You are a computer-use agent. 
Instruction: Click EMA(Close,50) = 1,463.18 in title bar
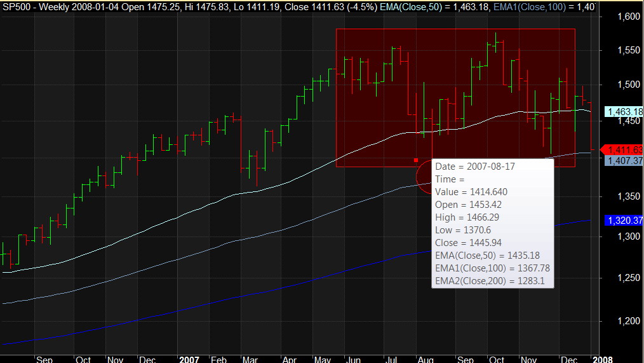pyautogui.click(x=434, y=6)
